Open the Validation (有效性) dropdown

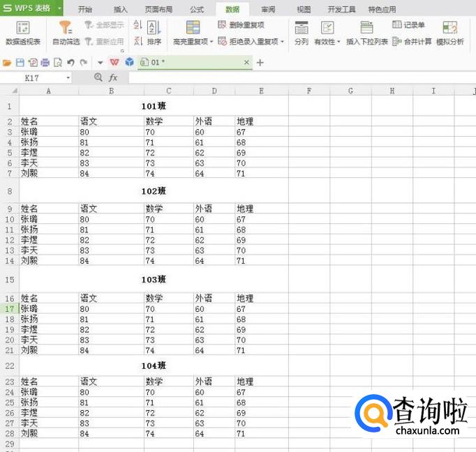click(327, 42)
